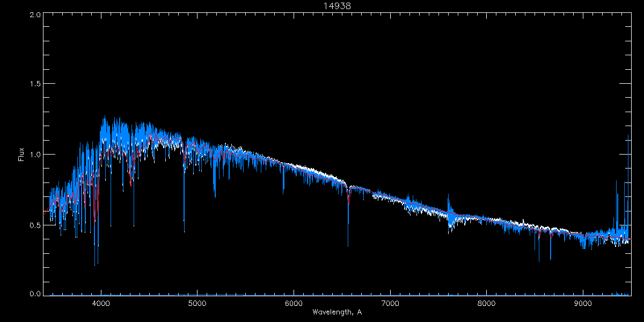
Task: Click the tall blue spike at the far right
Action: (x=628, y=161)
